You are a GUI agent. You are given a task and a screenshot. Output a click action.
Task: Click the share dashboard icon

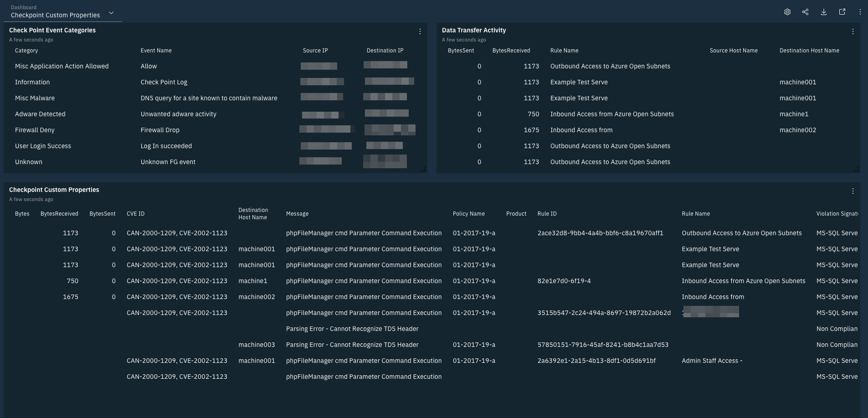click(x=805, y=12)
